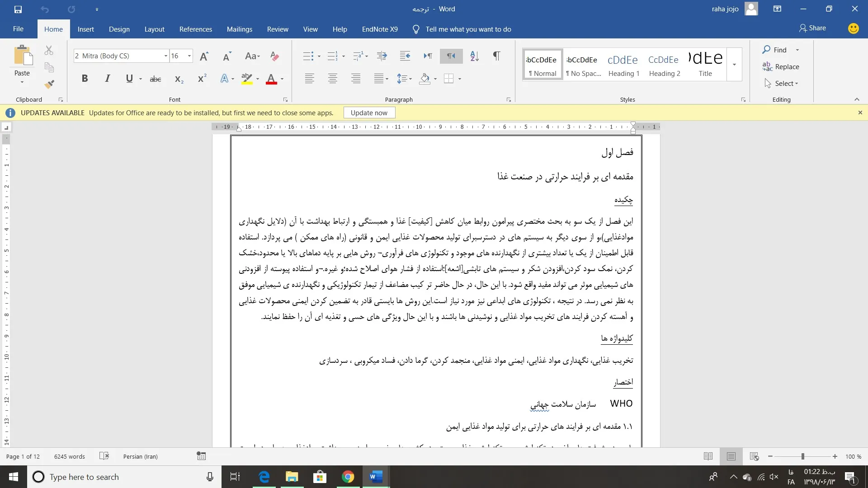Open macro recording icon in status bar
Screen dimensions: 868x488
(x=201, y=456)
